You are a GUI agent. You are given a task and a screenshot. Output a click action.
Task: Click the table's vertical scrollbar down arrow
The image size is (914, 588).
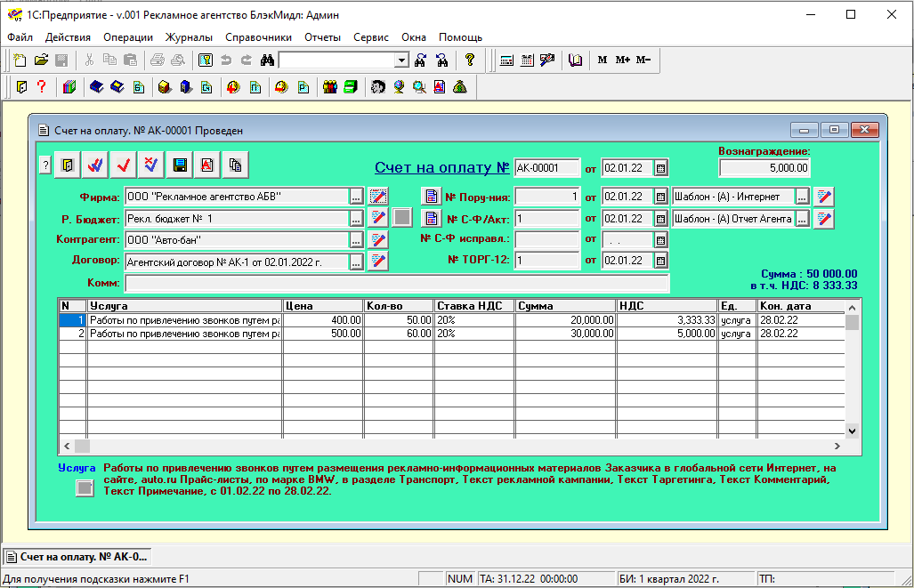[853, 431]
